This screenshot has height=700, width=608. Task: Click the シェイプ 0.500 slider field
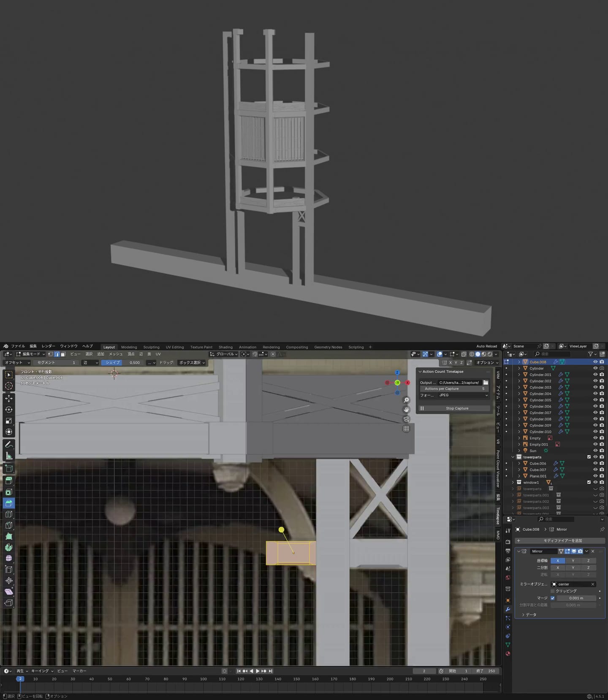(122, 363)
